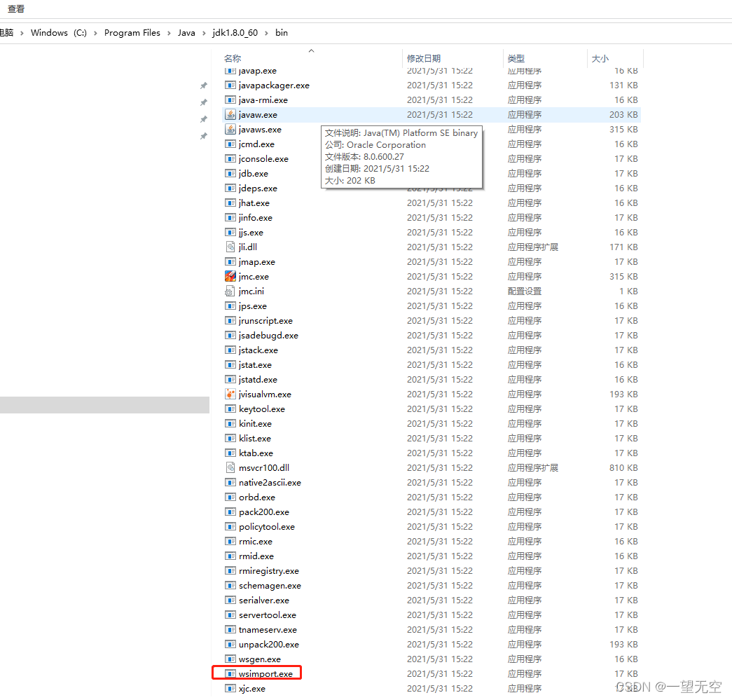Viewport: 732px width, 700px height.
Task: Click the jjs.exe file icon
Action: click(230, 232)
